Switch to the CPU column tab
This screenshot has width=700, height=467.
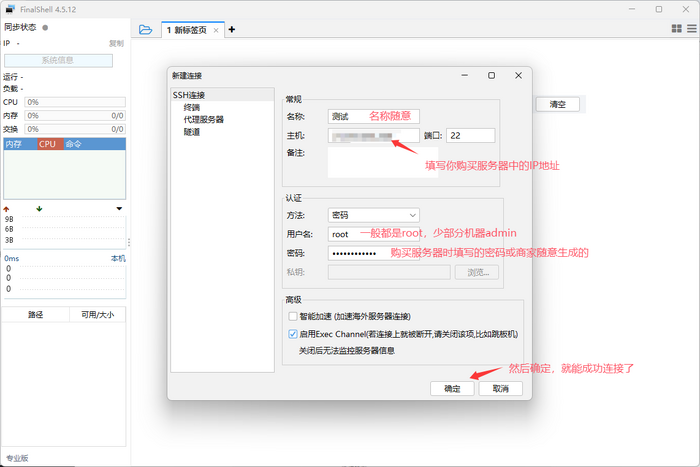pyautogui.click(x=47, y=144)
